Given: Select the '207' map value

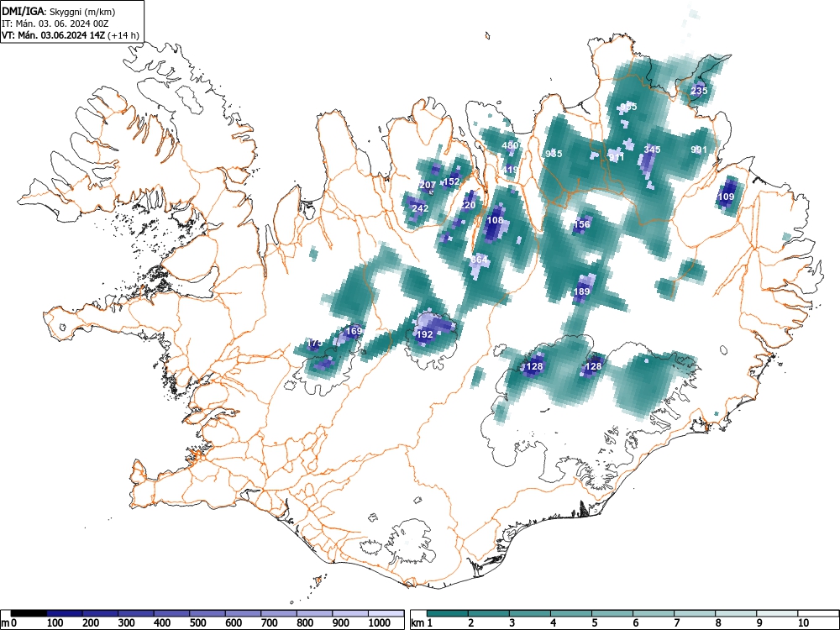Looking at the screenshot, I should [x=428, y=185].
